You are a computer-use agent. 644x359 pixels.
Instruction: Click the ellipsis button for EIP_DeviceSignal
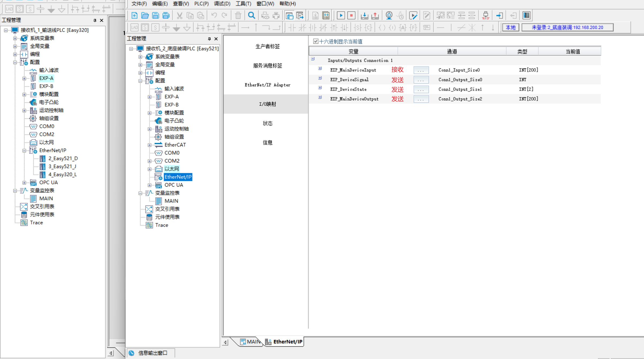[421, 80]
